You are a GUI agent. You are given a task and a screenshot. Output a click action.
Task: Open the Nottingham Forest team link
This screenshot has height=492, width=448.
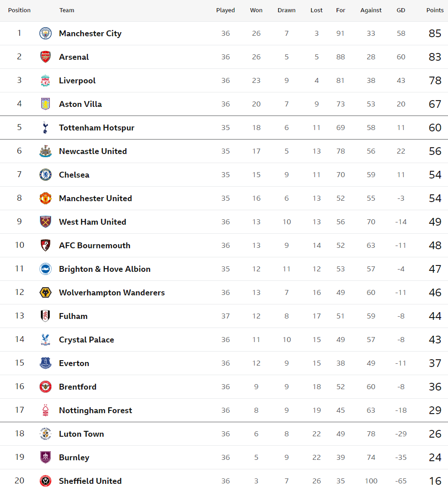pyautogui.click(x=96, y=410)
